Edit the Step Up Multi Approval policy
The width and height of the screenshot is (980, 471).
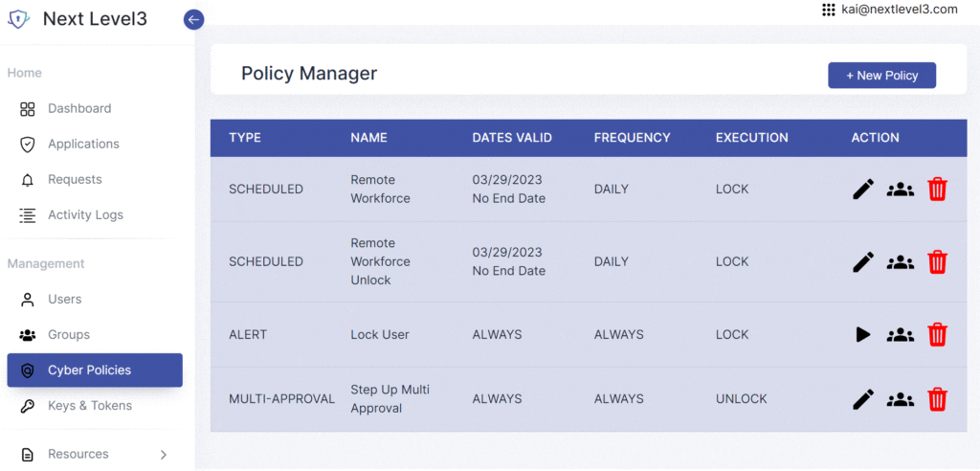coord(863,399)
